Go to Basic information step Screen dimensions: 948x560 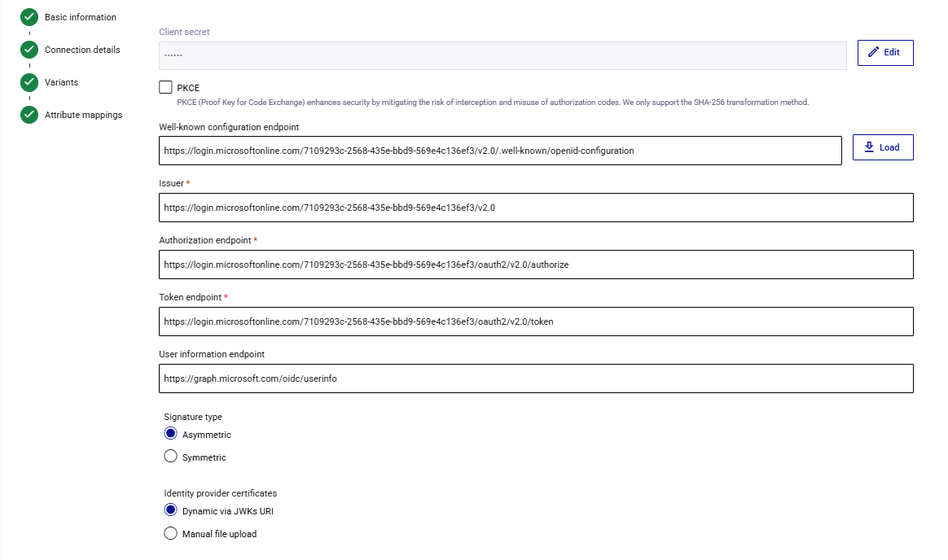81,18
